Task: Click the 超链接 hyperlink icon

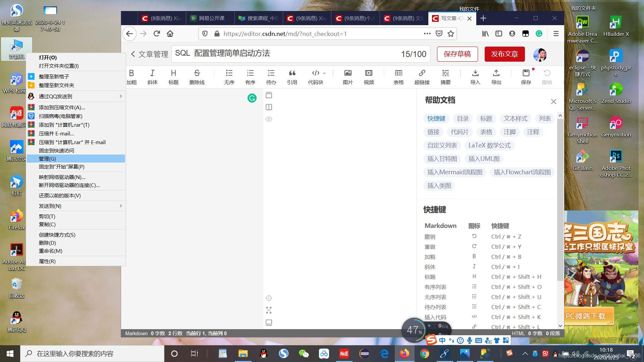Action: tap(422, 73)
